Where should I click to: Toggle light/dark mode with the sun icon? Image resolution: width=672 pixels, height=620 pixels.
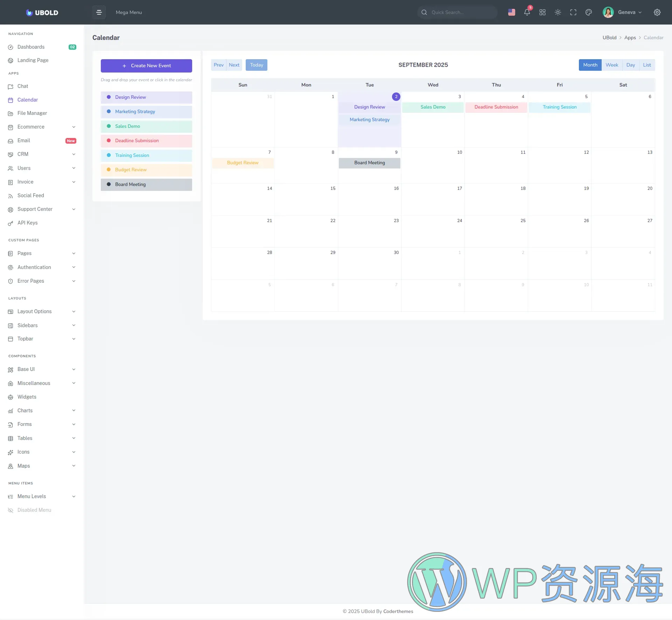click(x=558, y=12)
